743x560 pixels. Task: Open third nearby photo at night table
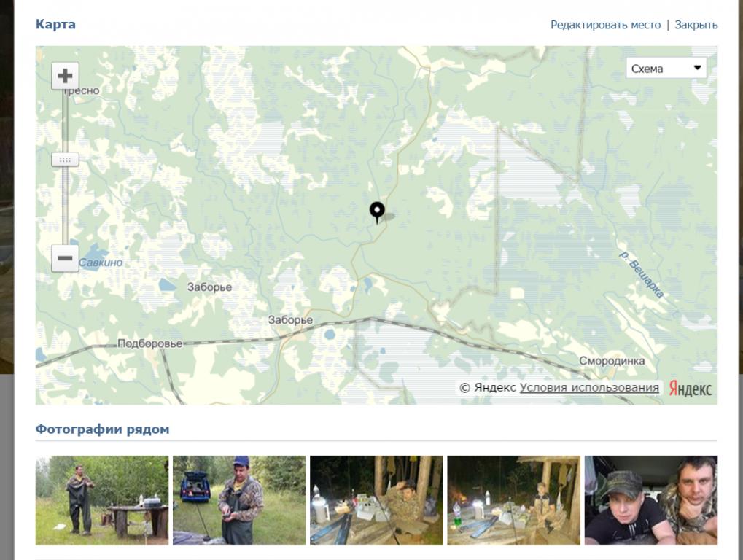click(x=377, y=500)
